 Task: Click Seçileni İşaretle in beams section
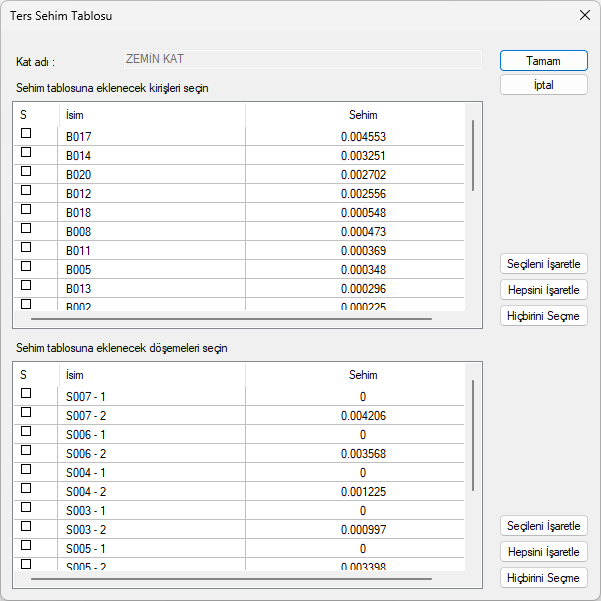543,264
